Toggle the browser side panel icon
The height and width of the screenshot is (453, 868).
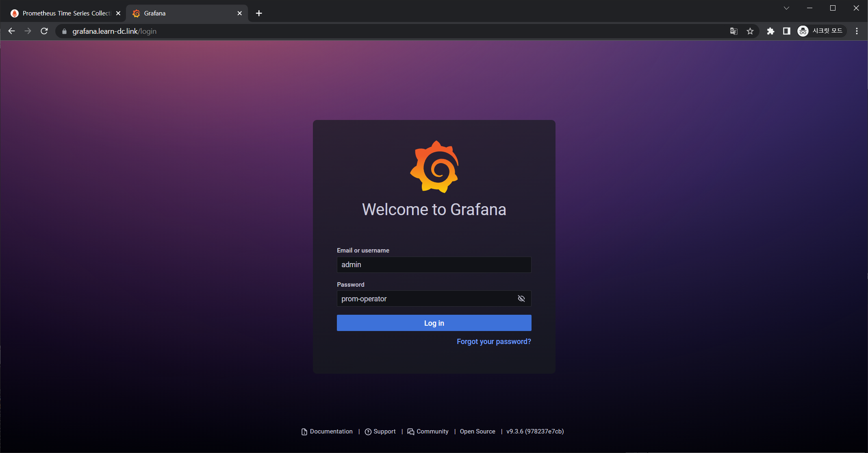click(787, 31)
